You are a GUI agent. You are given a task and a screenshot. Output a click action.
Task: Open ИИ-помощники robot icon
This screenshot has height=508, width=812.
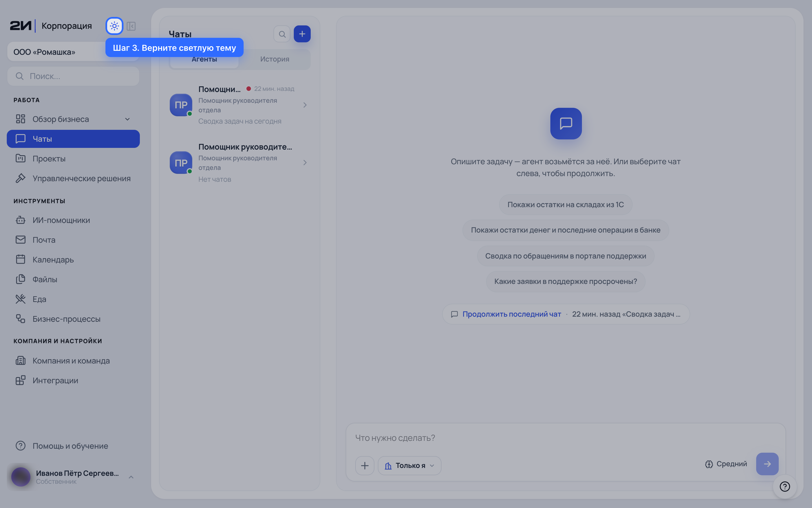coord(21,220)
